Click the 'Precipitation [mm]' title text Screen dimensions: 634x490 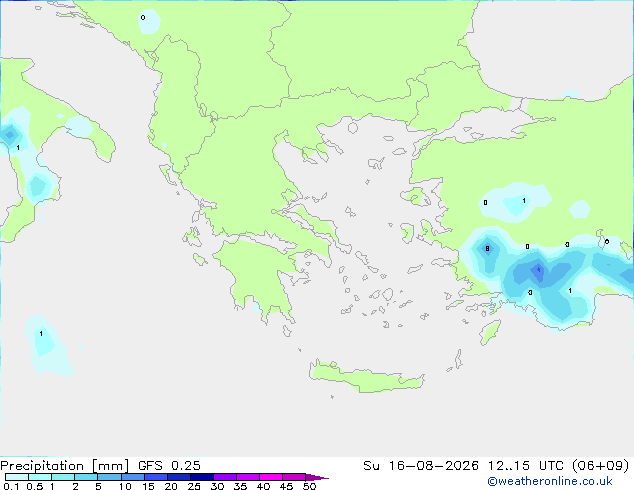(65, 466)
